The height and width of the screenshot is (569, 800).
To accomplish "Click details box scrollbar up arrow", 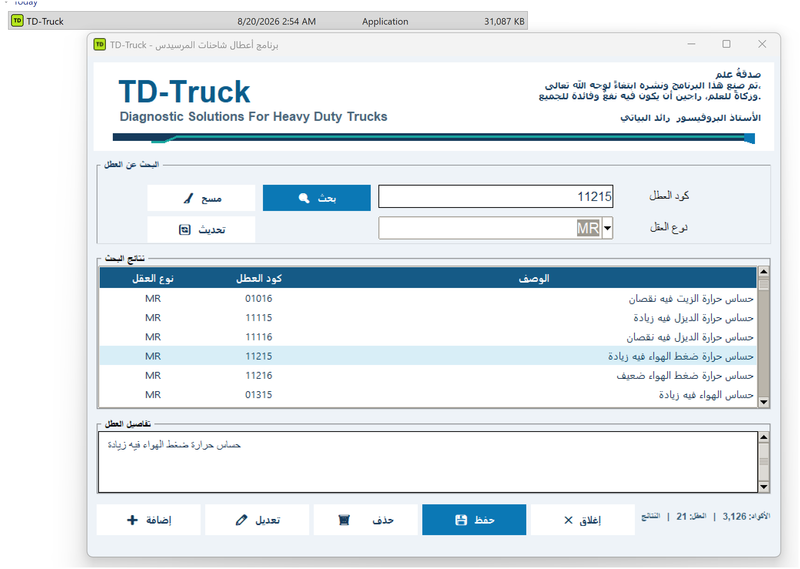I will point(763,437).
